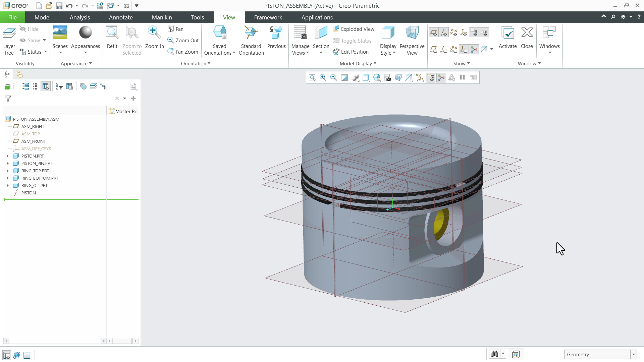Open the Geometry selection filter dropdown
This screenshot has width=644, height=362.
click(633, 355)
